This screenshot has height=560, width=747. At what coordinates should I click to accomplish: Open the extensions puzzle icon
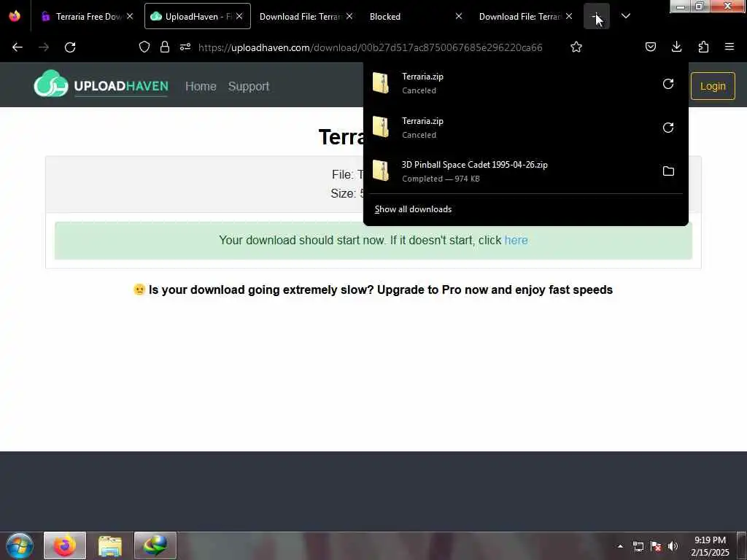(703, 47)
